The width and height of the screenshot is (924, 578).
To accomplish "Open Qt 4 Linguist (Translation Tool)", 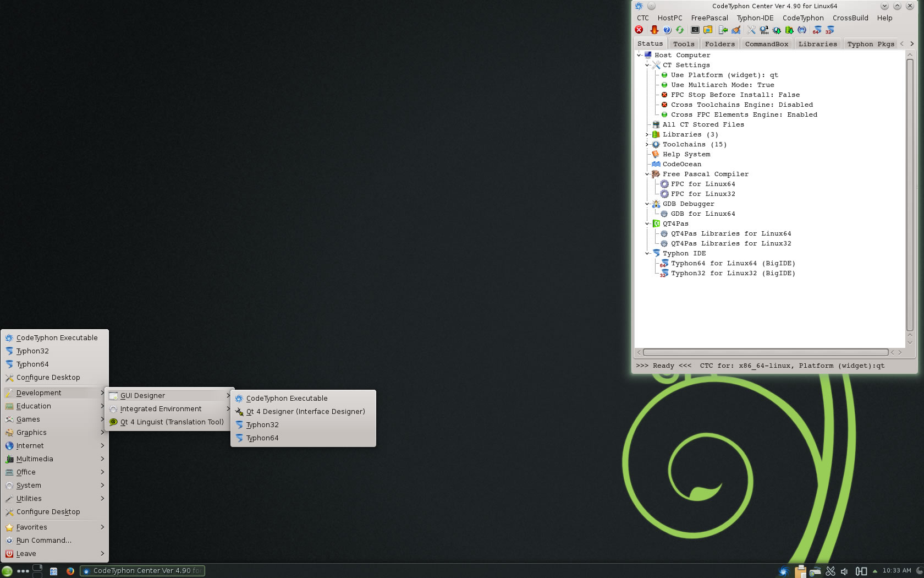I will click(x=169, y=422).
